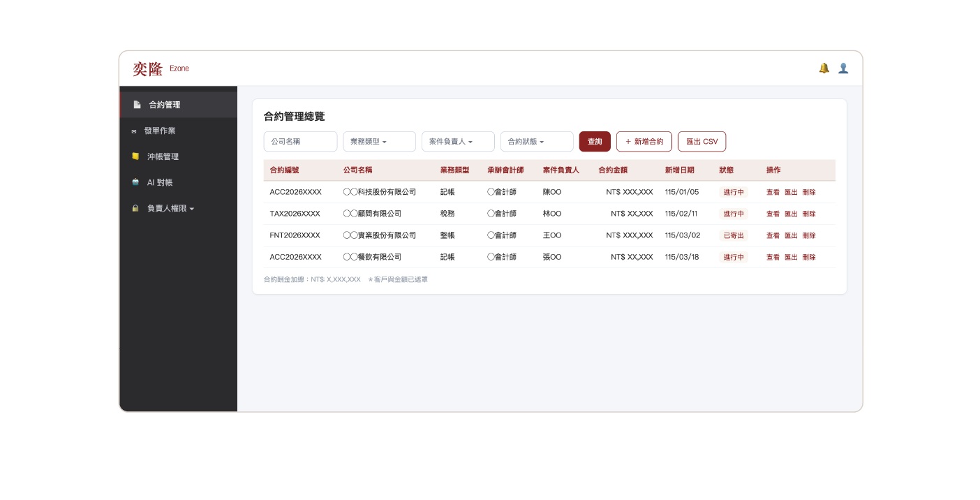This screenshot has height=500, width=980.
Task: Click the 奕隆 Ezone logo
Action: coord(161,68)
